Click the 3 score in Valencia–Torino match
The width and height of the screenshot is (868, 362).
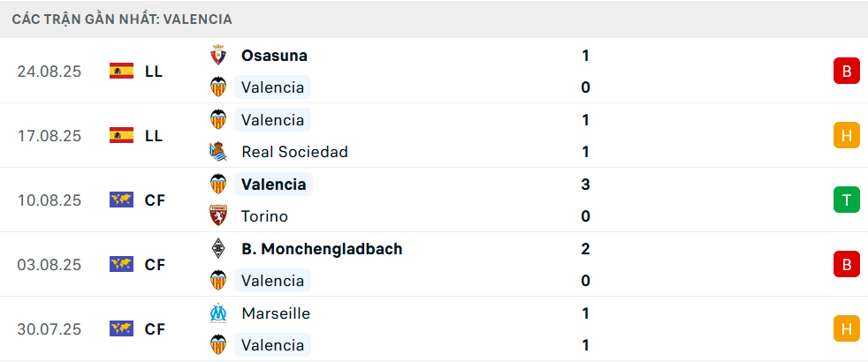pos(585,185)
